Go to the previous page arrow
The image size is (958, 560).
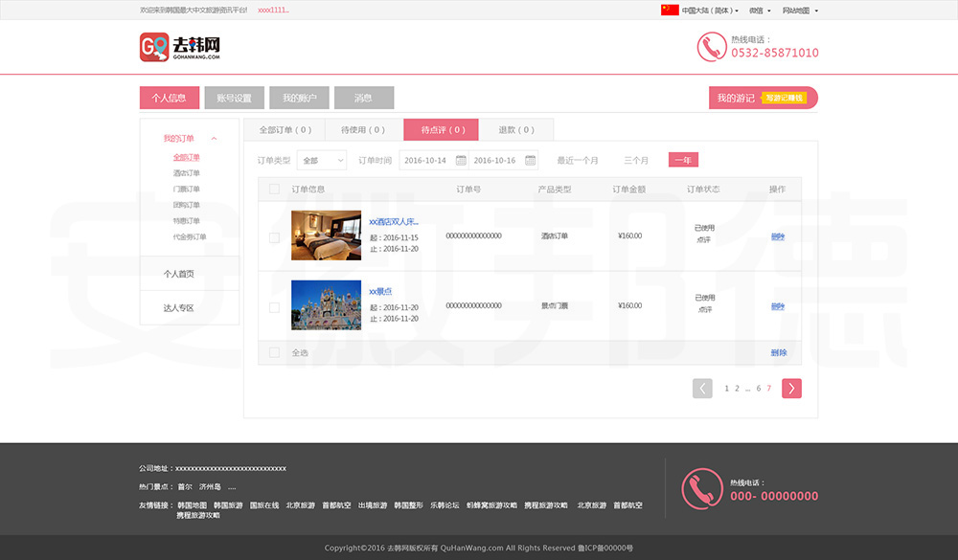pyautogui.click(x=702, y=388)
